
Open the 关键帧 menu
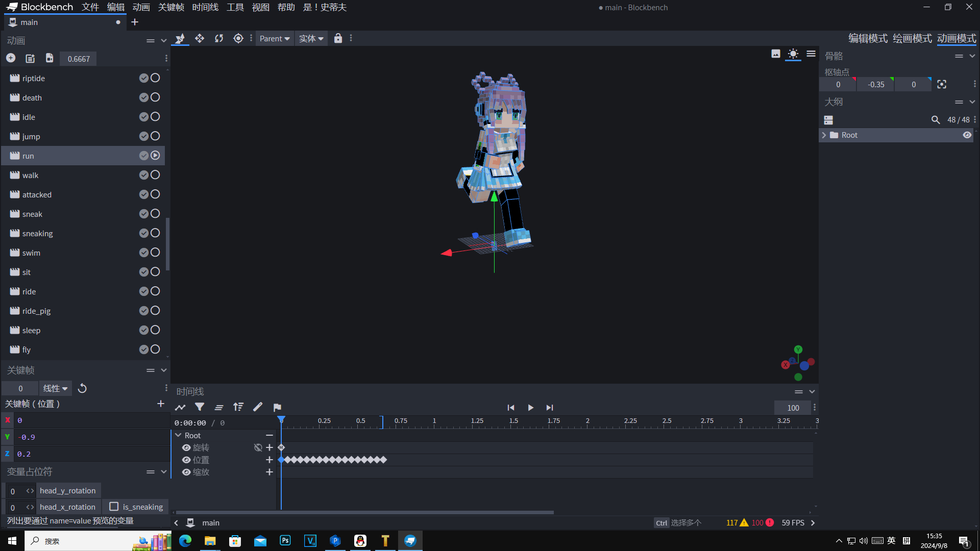[171, 7]
